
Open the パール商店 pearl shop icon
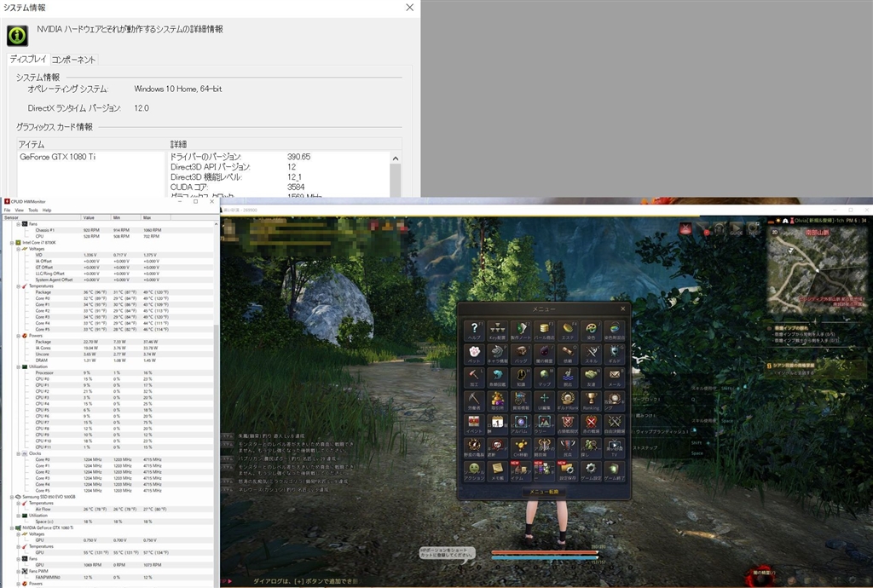pyautogui.click(x=544, y=331)
